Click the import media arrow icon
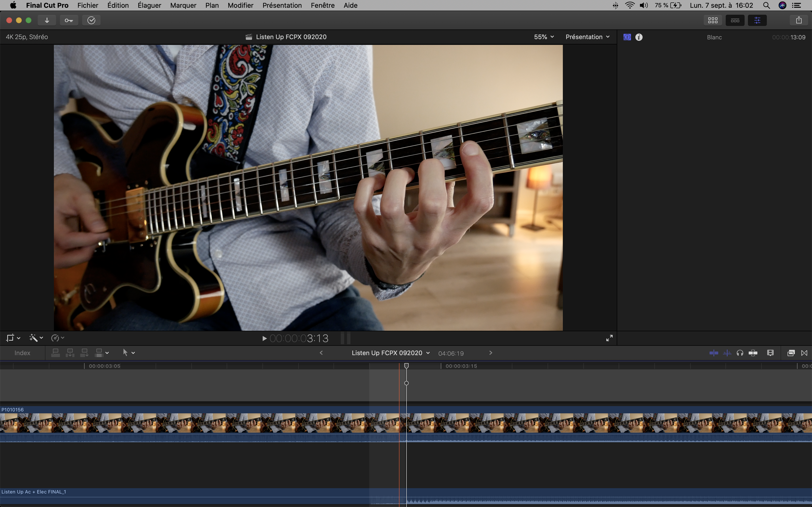 pos(47,21)
